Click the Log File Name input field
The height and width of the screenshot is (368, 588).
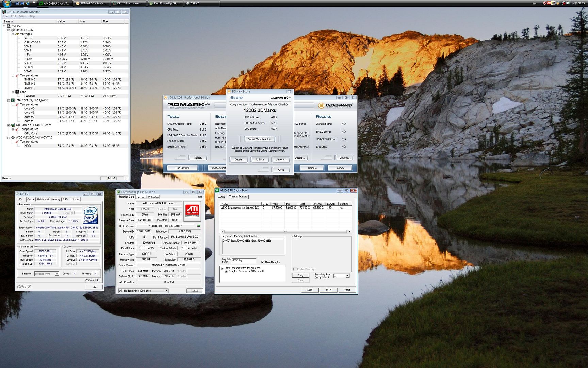click(x=244, y=260)
